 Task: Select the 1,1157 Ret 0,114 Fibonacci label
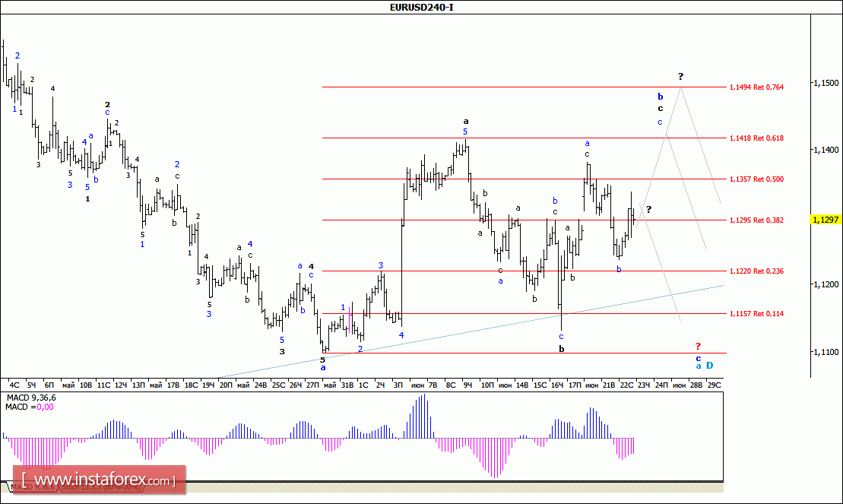[x=756, y=314]
